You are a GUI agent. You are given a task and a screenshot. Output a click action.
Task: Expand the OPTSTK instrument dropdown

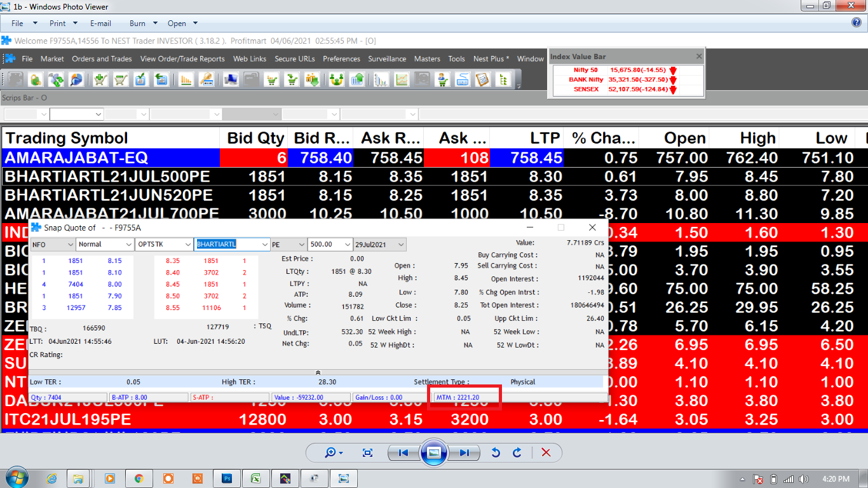point(187,244)
